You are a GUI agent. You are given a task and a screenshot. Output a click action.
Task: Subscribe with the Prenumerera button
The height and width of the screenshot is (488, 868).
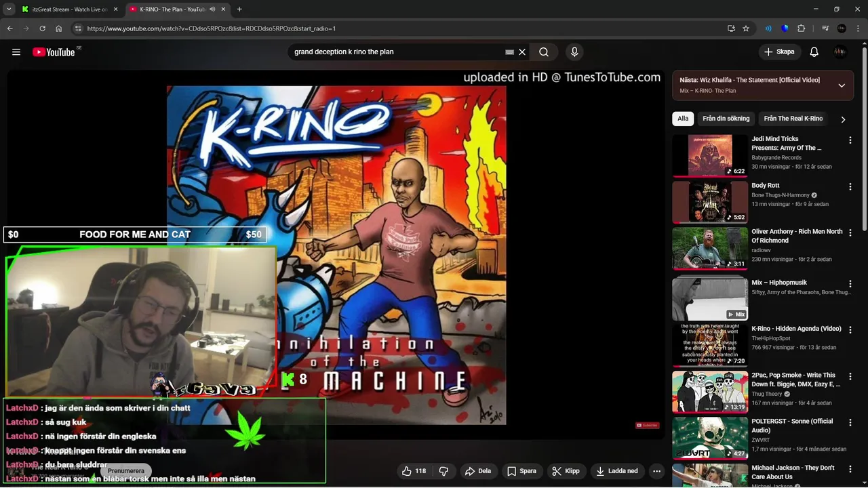[x=126, y=471]
